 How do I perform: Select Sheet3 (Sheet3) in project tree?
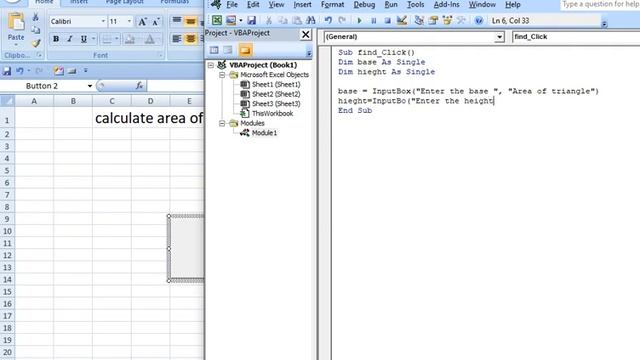pos(276,104)
